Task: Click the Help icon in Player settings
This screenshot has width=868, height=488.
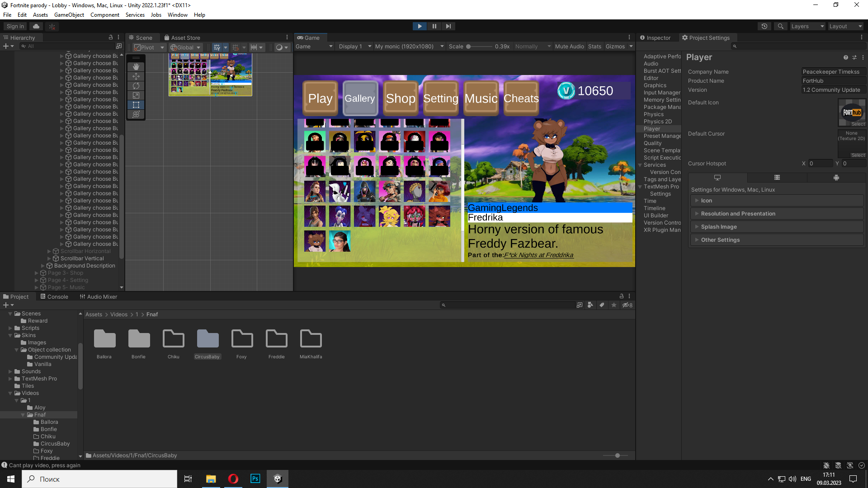Action: pos(845,57)
